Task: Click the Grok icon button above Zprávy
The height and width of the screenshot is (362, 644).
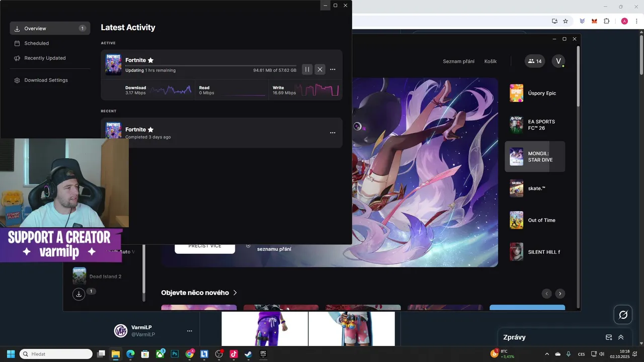Action: click(x=623, y=315)
